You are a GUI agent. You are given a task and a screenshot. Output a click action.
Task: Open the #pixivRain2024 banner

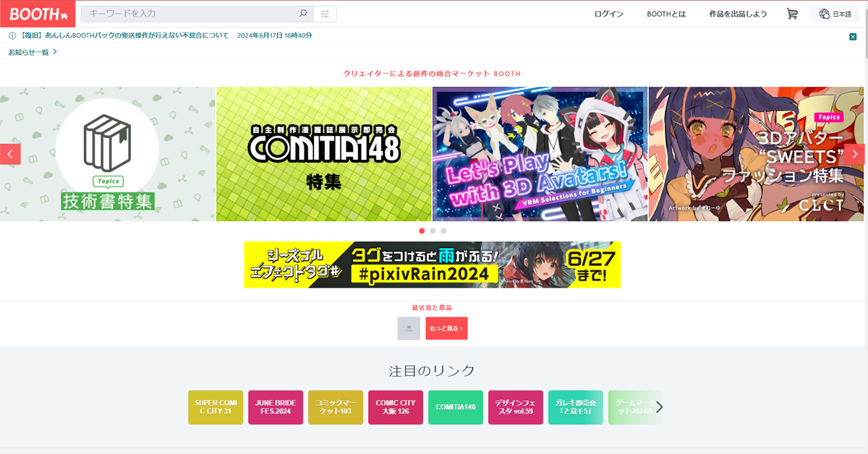[433, 265]
